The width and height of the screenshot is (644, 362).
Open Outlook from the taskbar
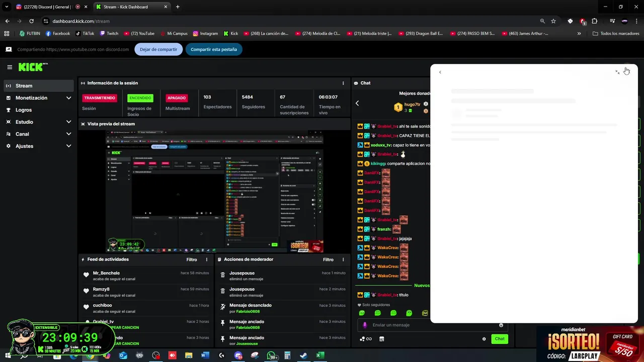(x=123, y=355)
